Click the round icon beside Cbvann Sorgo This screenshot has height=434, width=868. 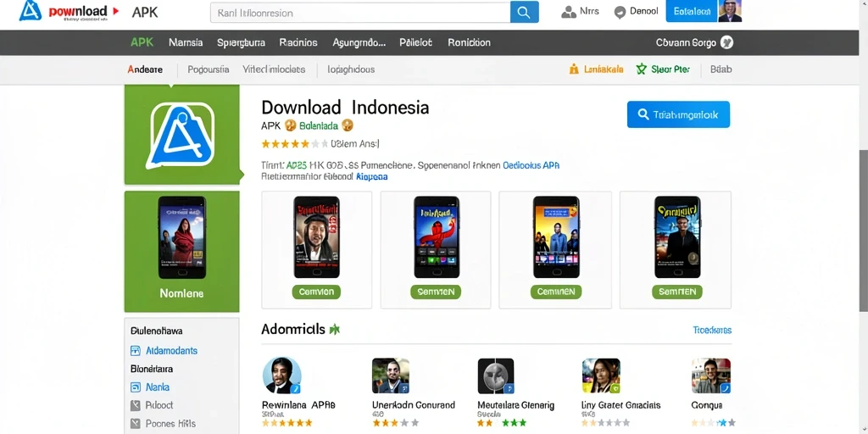[x=726, y=42]
